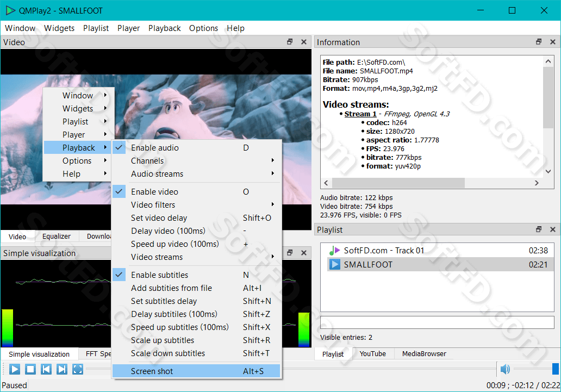Select the FFT Spectrum tab

96,354
